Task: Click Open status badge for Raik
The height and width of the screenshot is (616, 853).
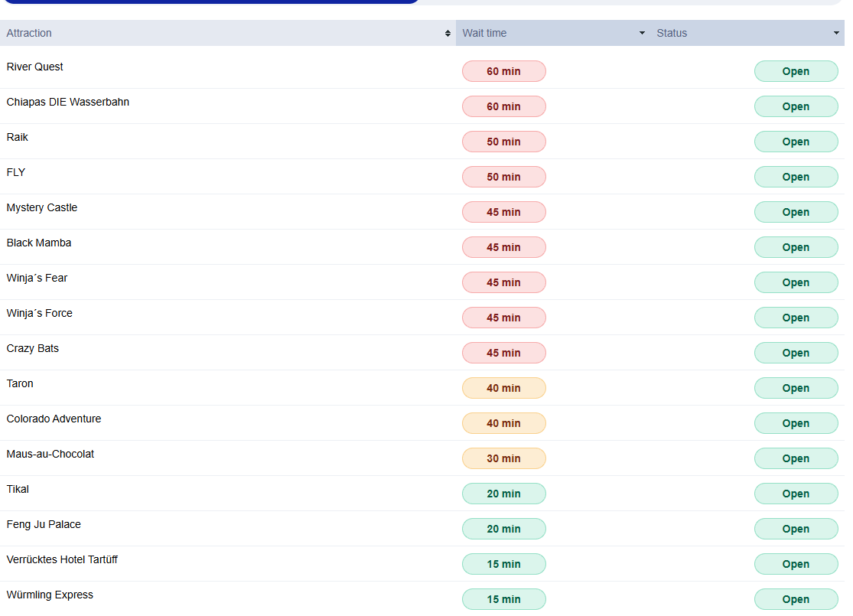Action: click(x=796, y=142)
